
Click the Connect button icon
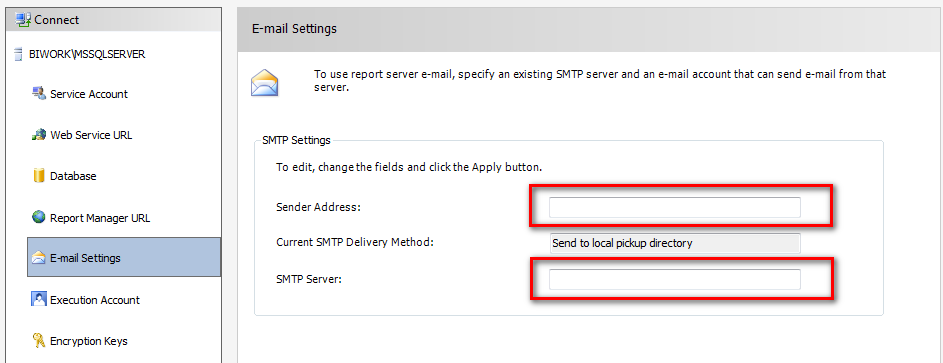click(x=23, y=20)
